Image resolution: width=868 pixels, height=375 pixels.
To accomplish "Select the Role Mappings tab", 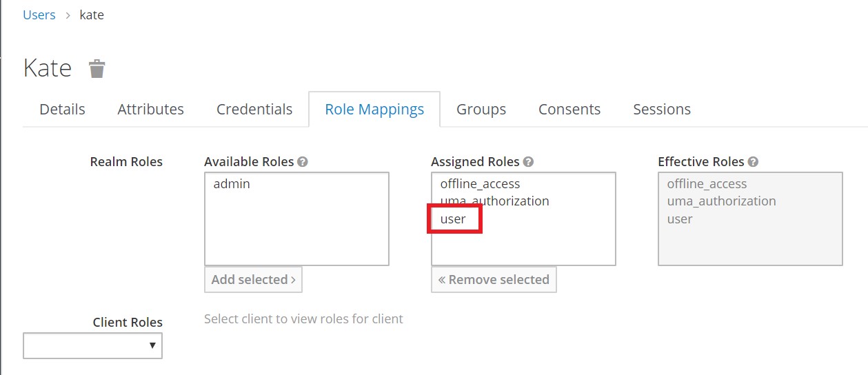I will tap(374, 110).
